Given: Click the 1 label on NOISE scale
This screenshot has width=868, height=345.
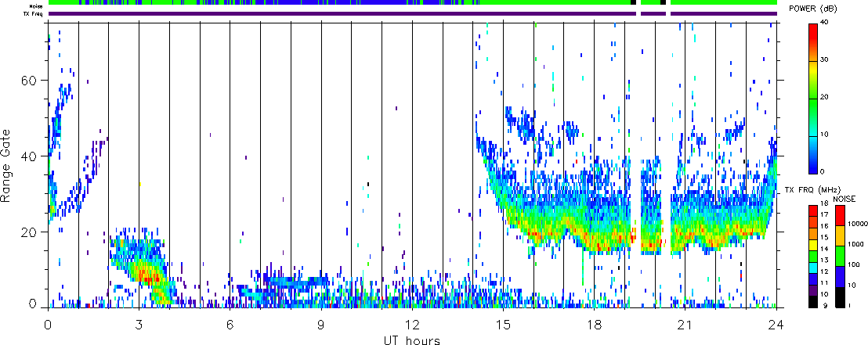Looking at the screenshot, I should tap(848, 305).
